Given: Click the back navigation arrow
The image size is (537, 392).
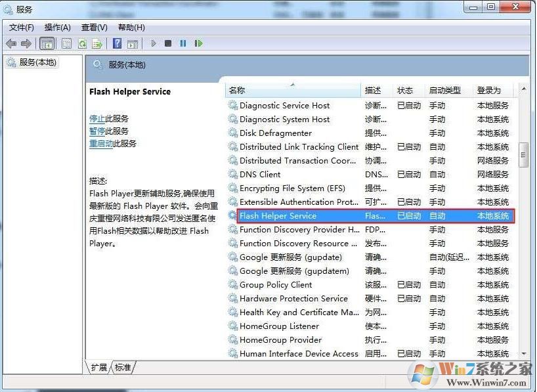Looking at the screenshot, I should (11, 43).
